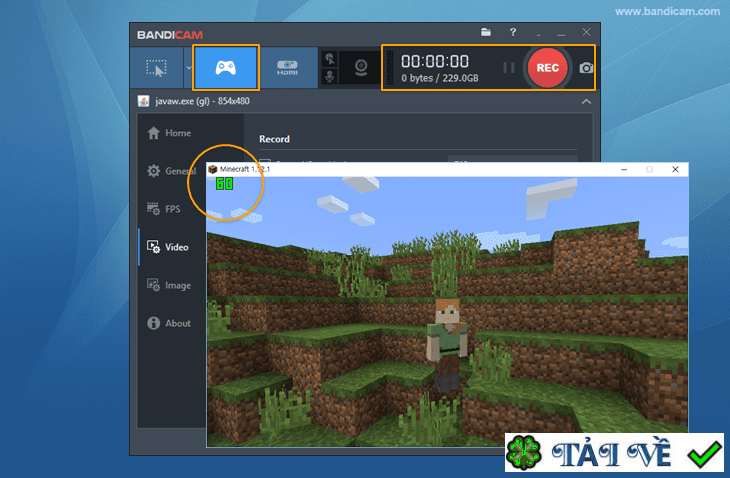Select the Video settings tab
Screen dimensions: 730x478
168,247
